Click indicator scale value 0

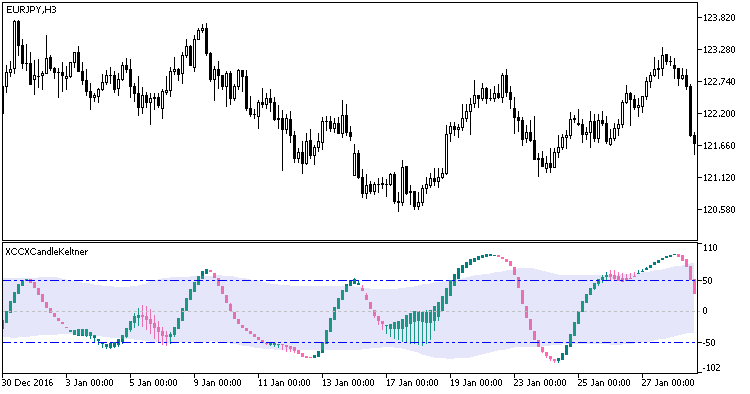pyautogui.click(x=705, y=311)
